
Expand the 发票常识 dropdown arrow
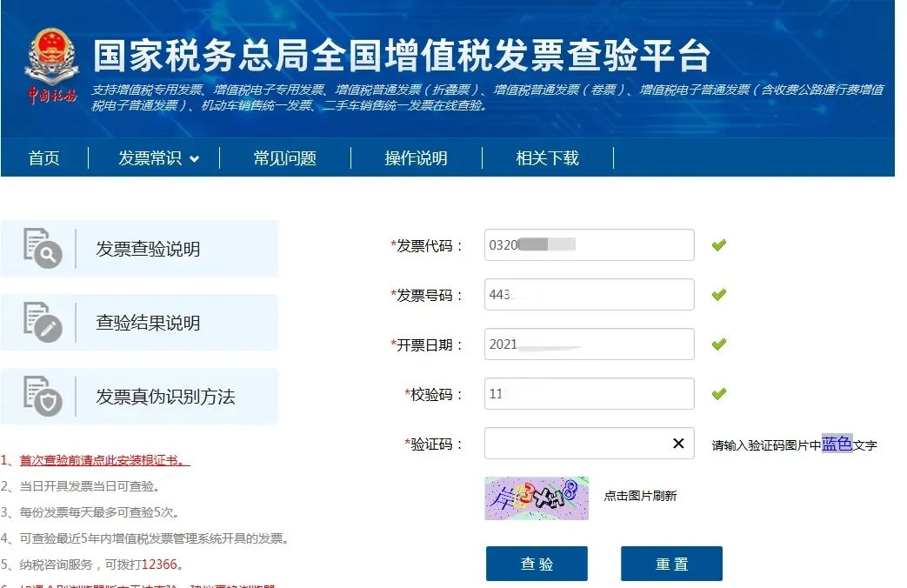(195, 159)
